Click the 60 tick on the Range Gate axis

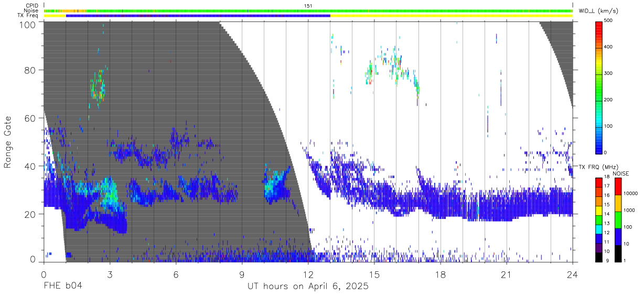click(30, 118)
